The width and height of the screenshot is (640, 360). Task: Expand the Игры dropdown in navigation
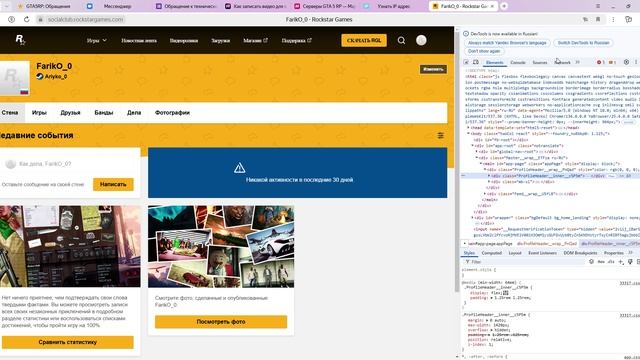click(x=96, y=40)
